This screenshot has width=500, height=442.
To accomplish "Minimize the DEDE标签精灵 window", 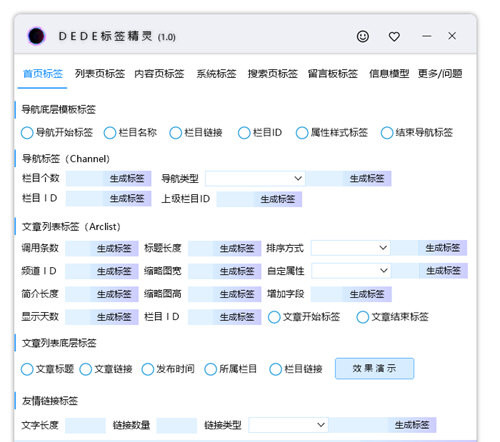I will pos(427,36).
